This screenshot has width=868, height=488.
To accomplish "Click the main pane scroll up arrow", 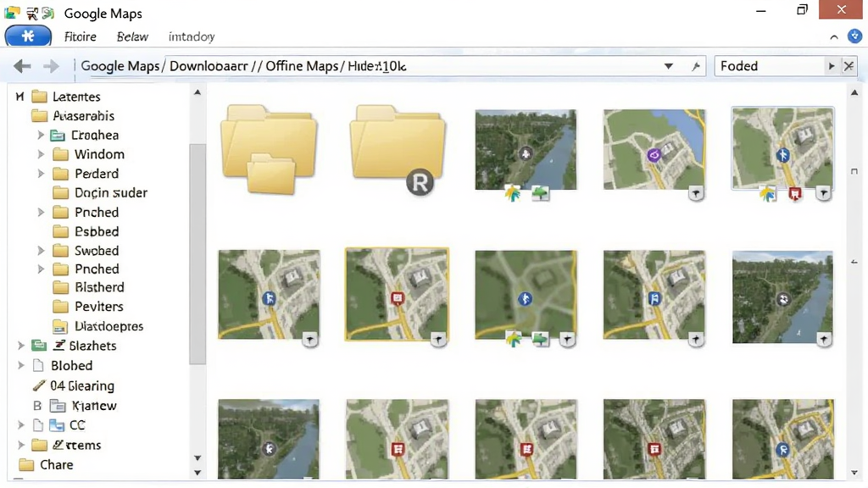I will pyautogui.click(x=854, y=93).
